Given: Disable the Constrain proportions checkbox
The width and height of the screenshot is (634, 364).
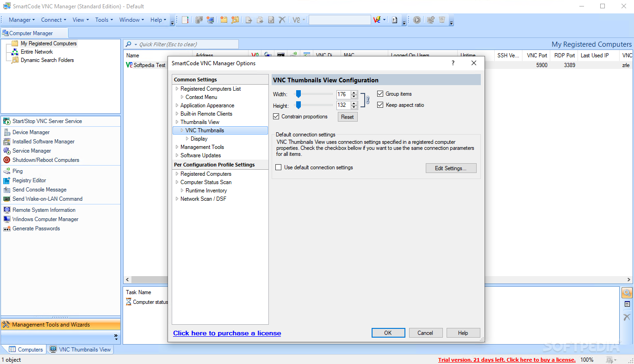Looking at the screenshot, I should click(x=276, y=117).
